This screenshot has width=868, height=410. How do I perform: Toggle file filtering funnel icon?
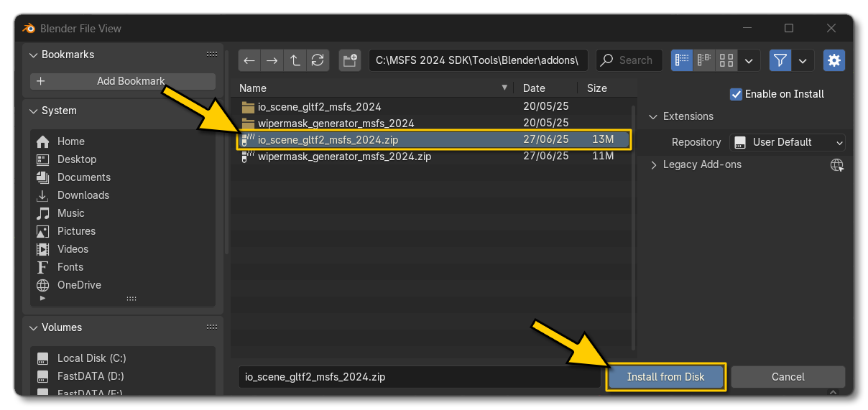(780, 60)
